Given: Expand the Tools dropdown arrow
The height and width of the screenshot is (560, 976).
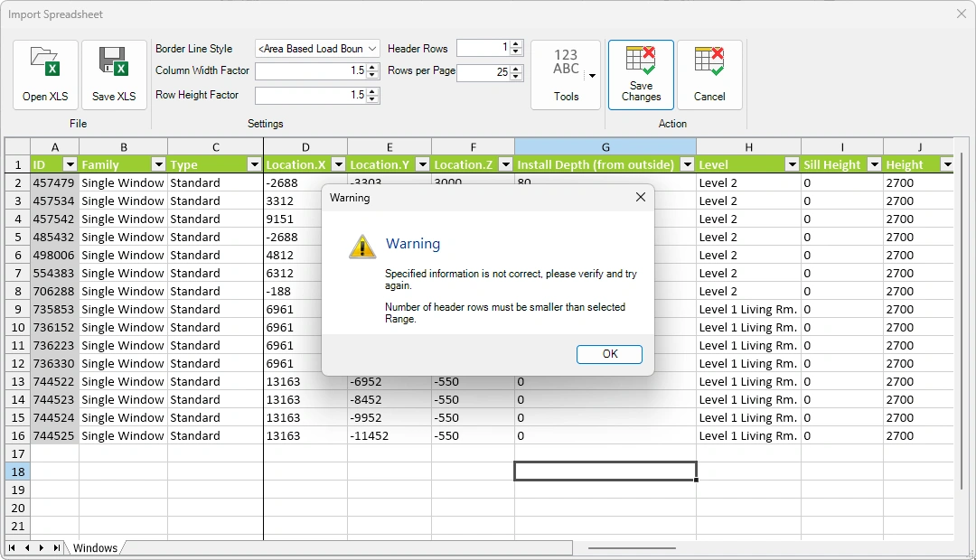Looking at the screenshot, I should pyautogui.click(x=594, y=74).
